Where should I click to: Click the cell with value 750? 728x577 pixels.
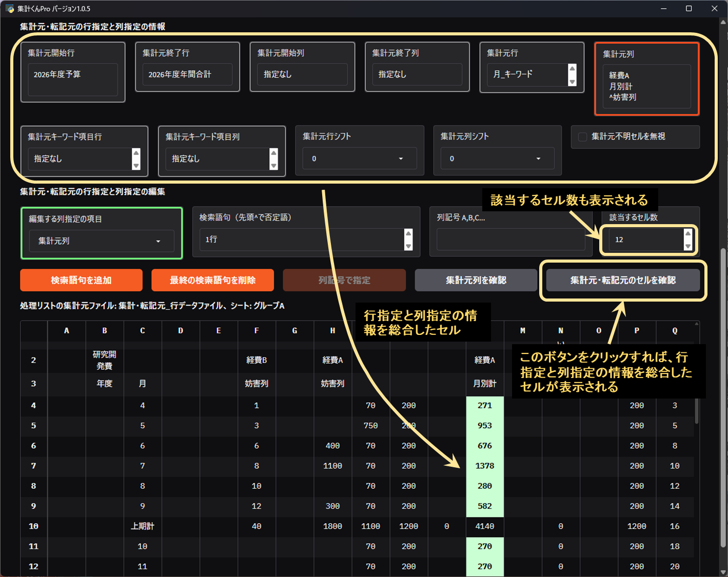point(370,426)
